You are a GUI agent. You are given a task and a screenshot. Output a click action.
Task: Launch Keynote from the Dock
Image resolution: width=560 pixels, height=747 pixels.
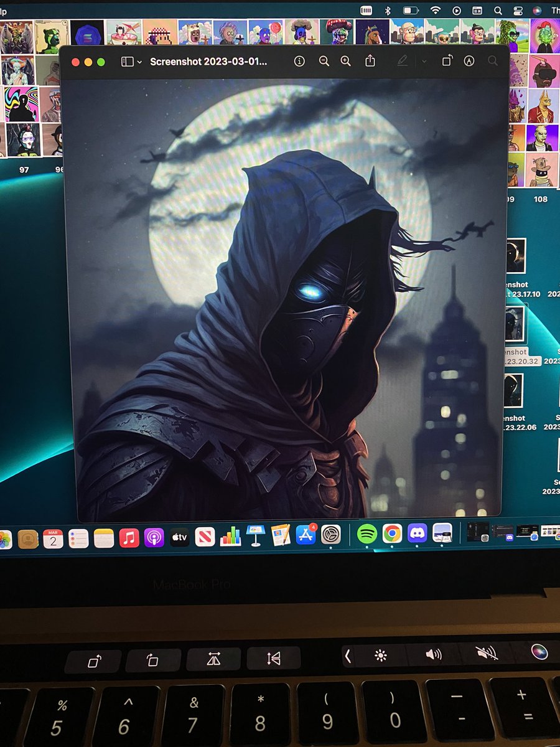255,535
